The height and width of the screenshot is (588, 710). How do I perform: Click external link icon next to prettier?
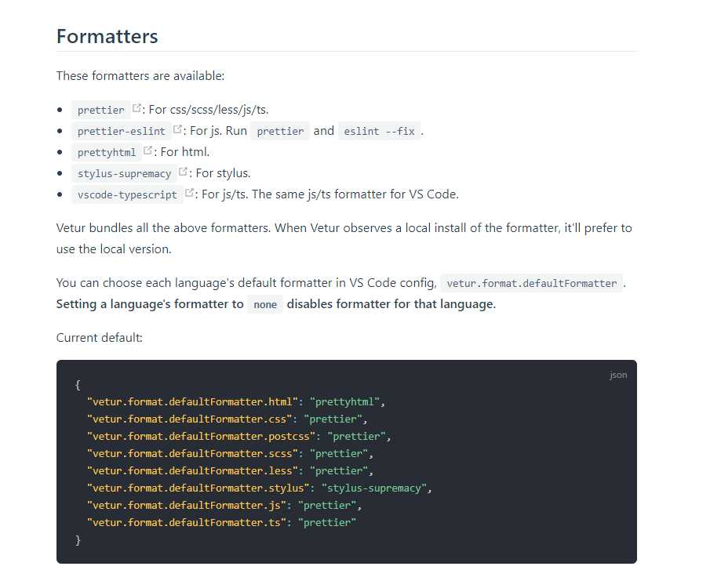(137, 108)
